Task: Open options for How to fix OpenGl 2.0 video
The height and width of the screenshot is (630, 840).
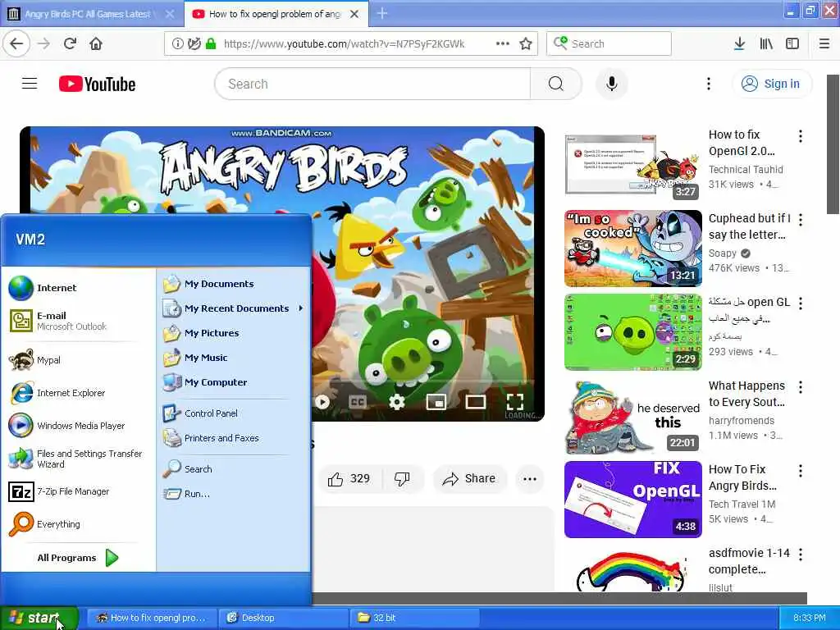Action: pyautogui.click(x=801, y=136)
